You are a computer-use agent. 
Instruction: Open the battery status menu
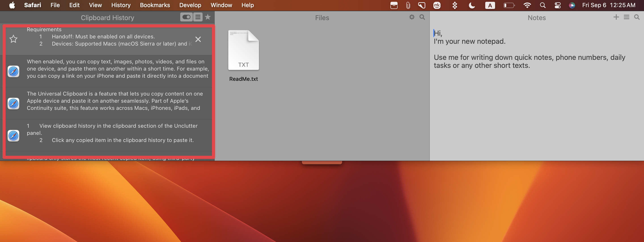point(509,5)
